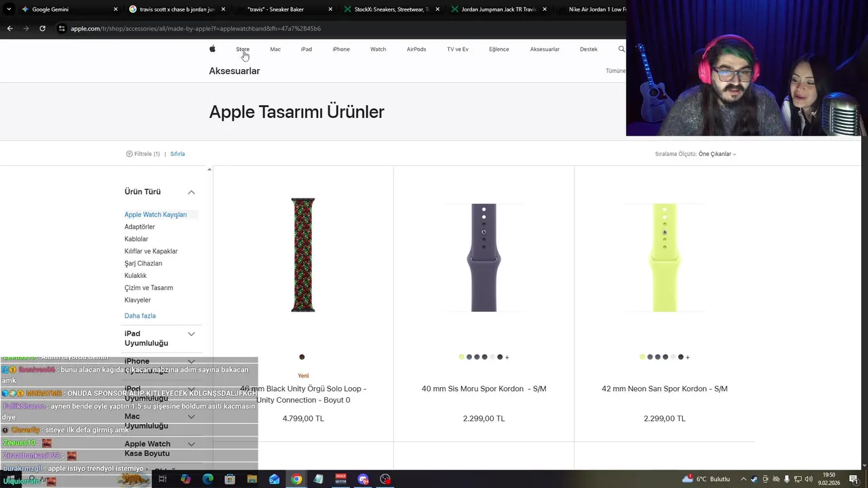Select the Apple Watch Kayışları filter
Viewport: 868px width, 488px height.
(x=155, y=215)
